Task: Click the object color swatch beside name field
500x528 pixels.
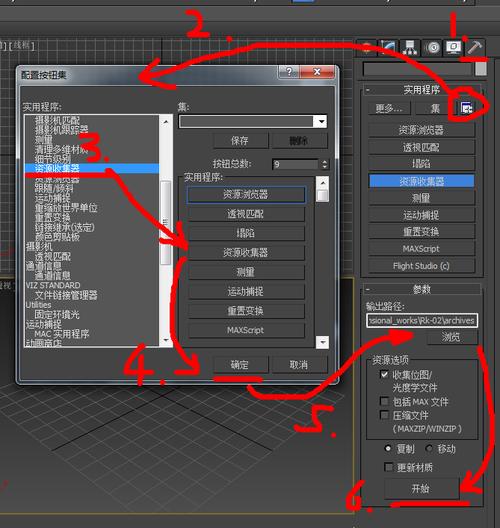Action: (481, 69)
